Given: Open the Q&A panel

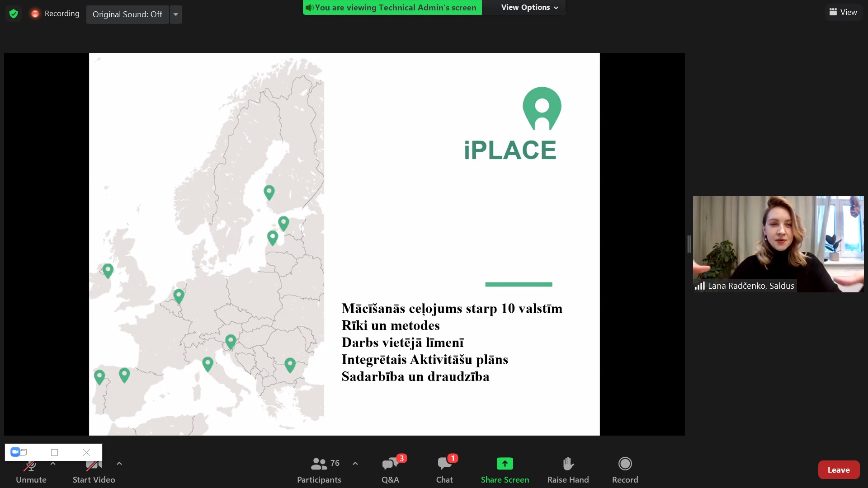Looking at the screenshot, I should [391, 470].
